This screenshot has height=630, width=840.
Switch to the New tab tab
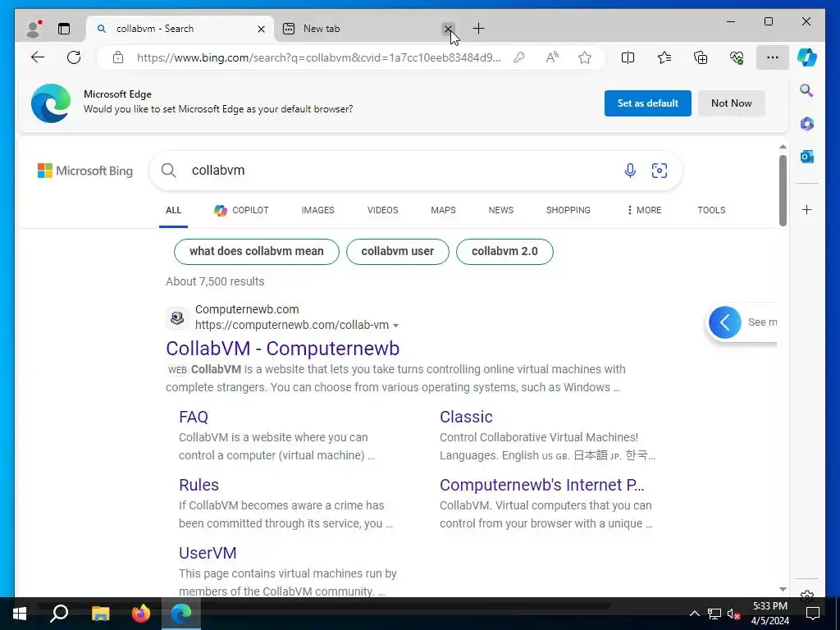pyautogui.click(x=364, y=29)
